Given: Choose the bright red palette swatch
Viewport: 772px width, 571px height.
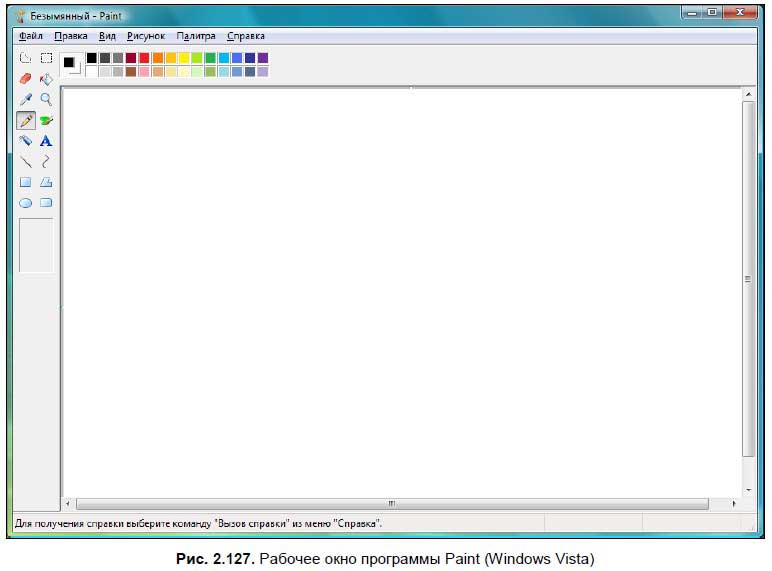Looking at the screenshot, I should pos(144,58).
